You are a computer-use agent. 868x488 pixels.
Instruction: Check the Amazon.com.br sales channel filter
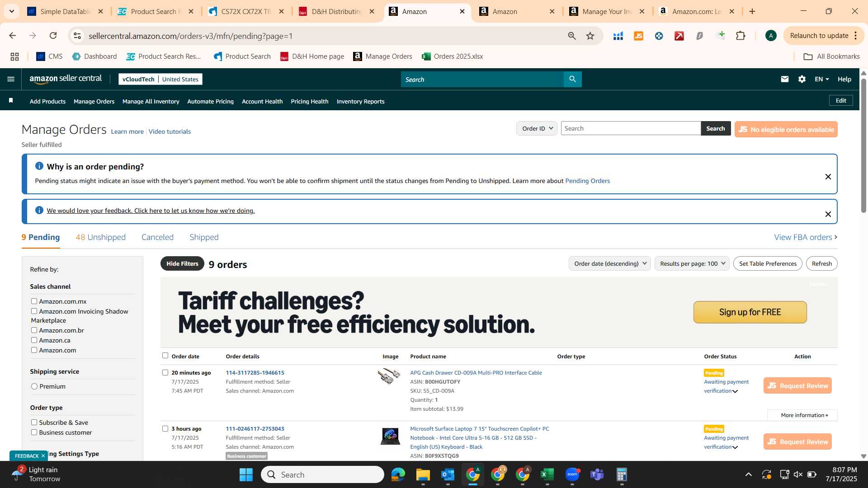[34, 330]
